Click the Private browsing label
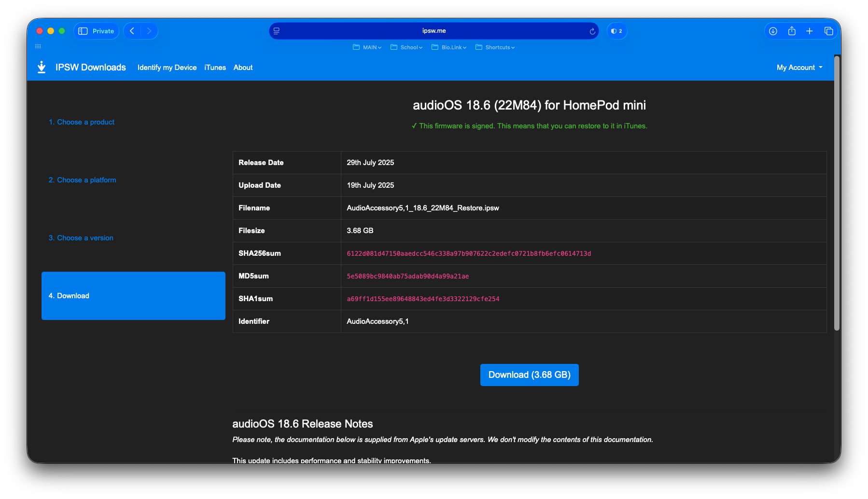This screenshot has height=499, width=868. pyautogui.click(x=103, y=31)
